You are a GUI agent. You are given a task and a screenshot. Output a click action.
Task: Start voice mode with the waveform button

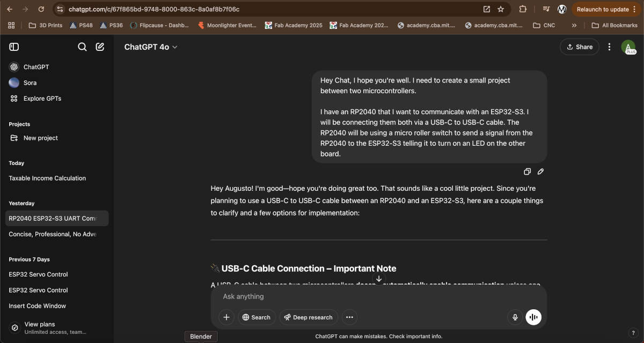(533, 317)
